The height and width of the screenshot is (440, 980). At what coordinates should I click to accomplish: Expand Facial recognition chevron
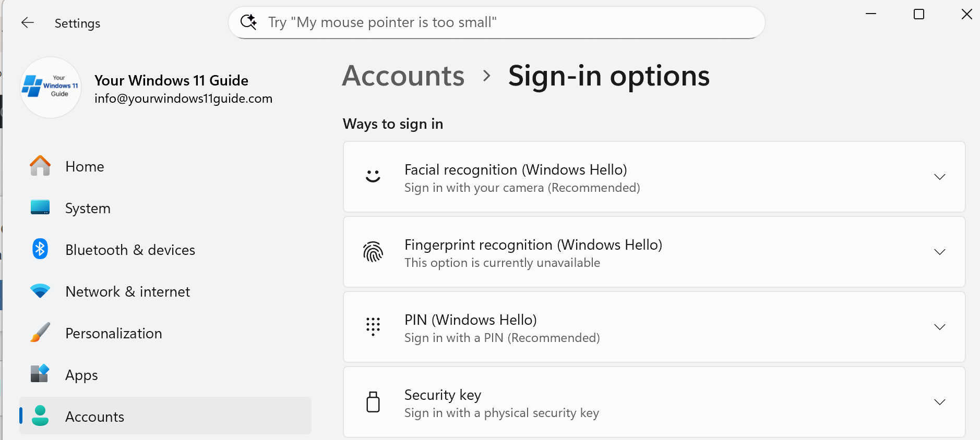pos(939,177)
